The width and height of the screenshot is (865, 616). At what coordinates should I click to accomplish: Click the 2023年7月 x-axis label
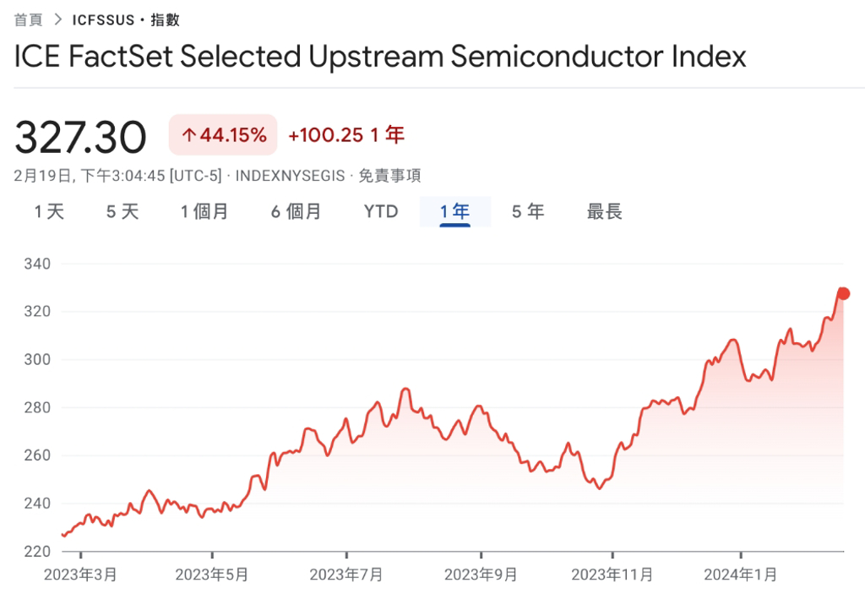coord(346,575)
